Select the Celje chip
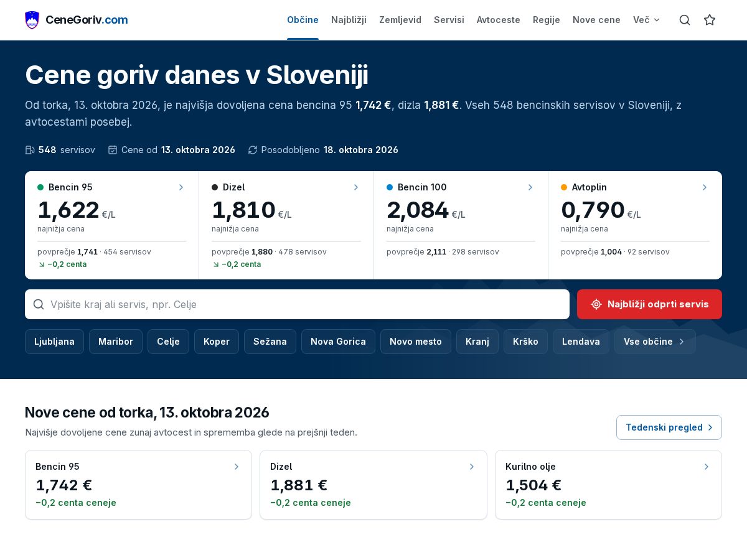Screen dimensions: 747x560 pyautogui.click(x=168, y=342)
